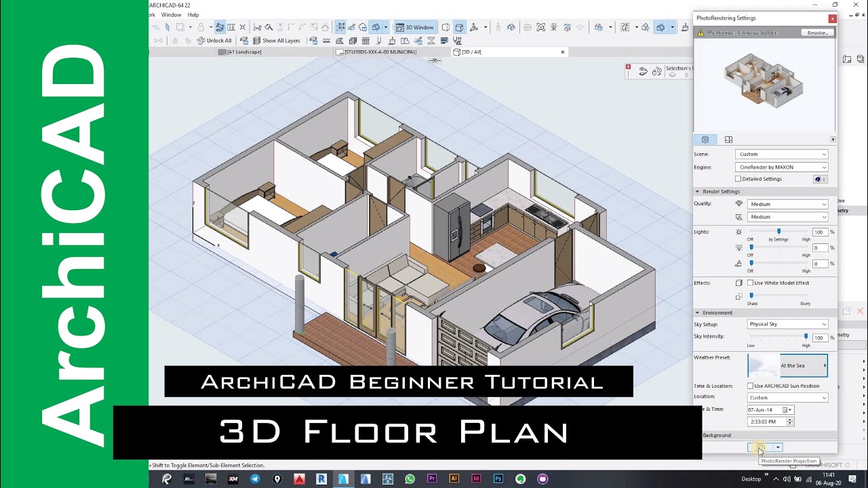Enable Use White Model Effect checkbox
This screenshot has height=488, width=868.
tap(751, 283)
